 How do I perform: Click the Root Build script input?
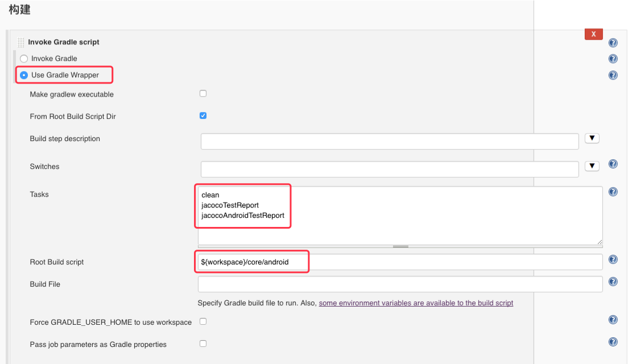[x=400, y=262]
